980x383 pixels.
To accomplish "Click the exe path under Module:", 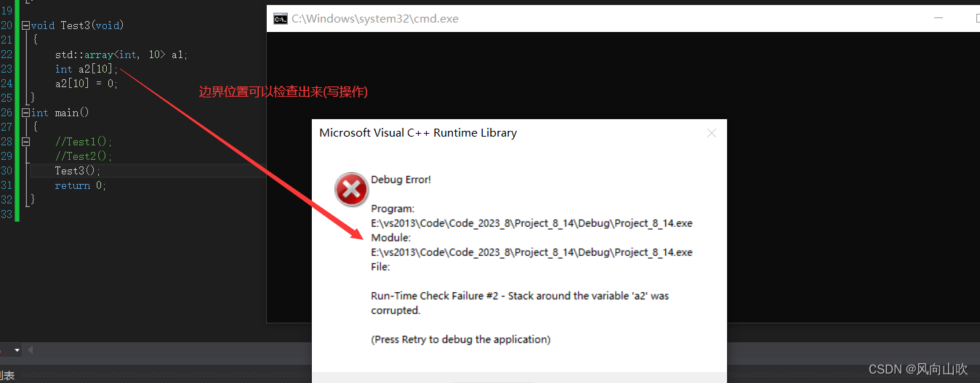I will tap(531, 252).
